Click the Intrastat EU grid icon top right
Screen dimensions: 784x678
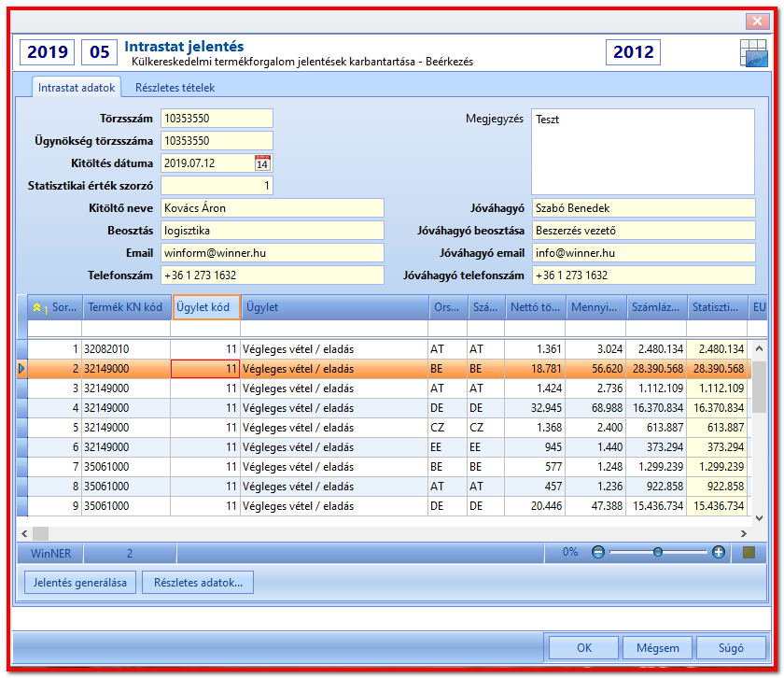[753, 53]
